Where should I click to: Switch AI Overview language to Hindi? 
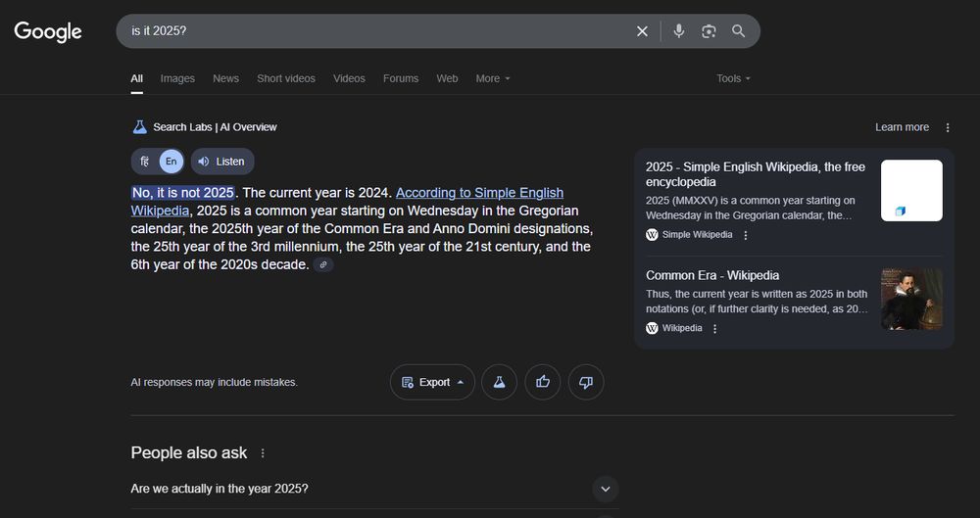coord(144,162)
